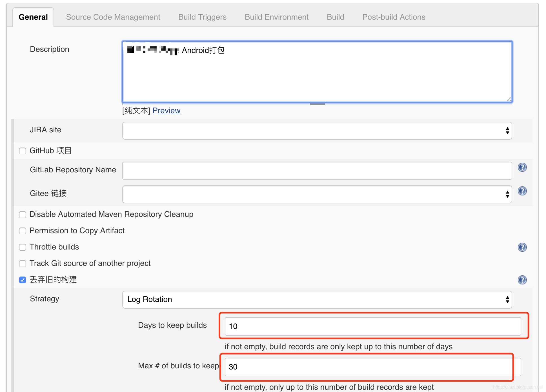Image resolution: width=546 pixels, height=392 pixels.
Task: Switch to Source Code Management tab
Action: pos(113,17)
